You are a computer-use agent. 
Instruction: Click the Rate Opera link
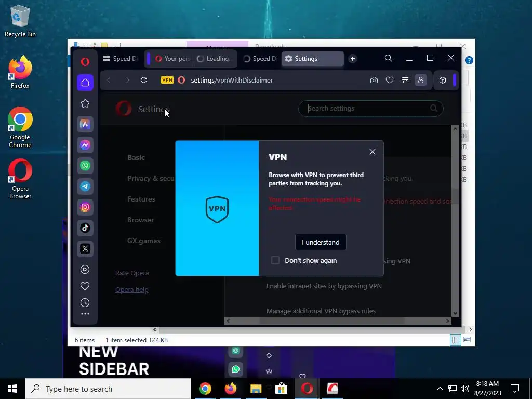tap(132, 273)
